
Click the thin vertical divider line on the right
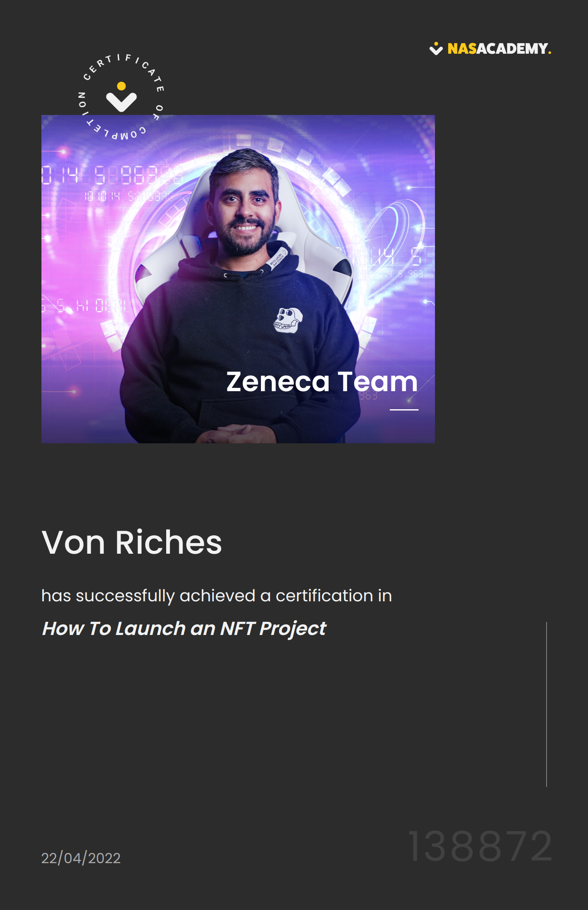pos(547,704)
